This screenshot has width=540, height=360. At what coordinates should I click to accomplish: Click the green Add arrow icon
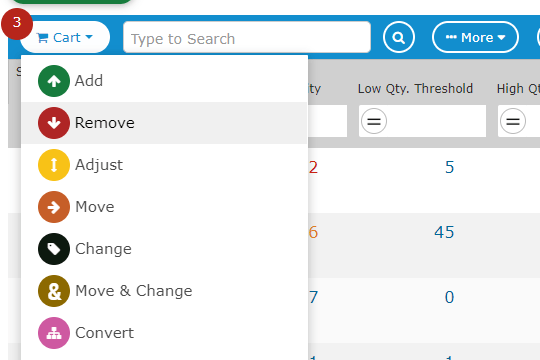[54, 81]
